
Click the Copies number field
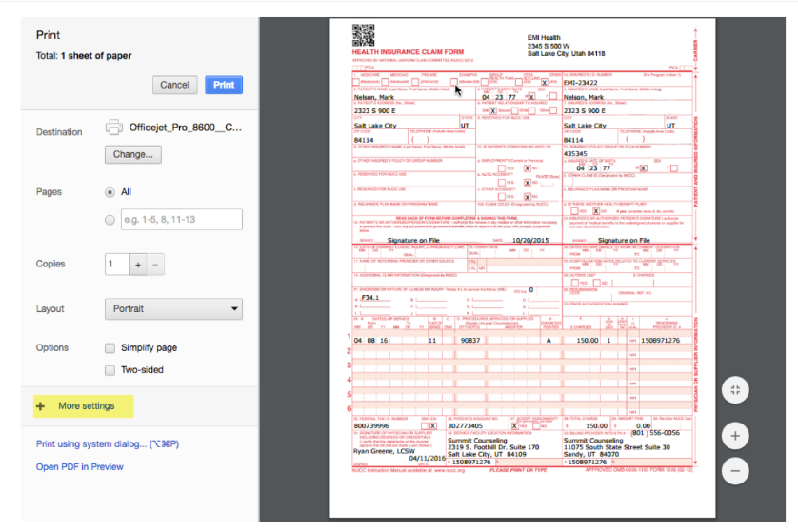[116, 265]
